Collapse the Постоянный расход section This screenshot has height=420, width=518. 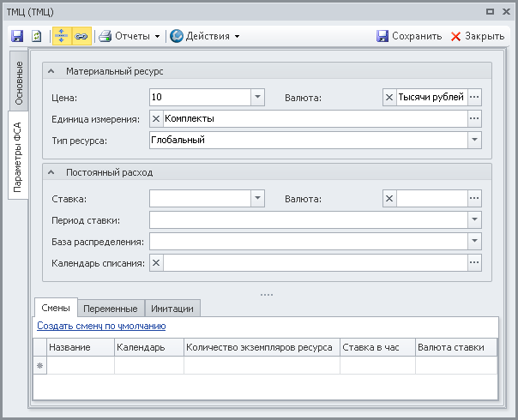[51, 172]
